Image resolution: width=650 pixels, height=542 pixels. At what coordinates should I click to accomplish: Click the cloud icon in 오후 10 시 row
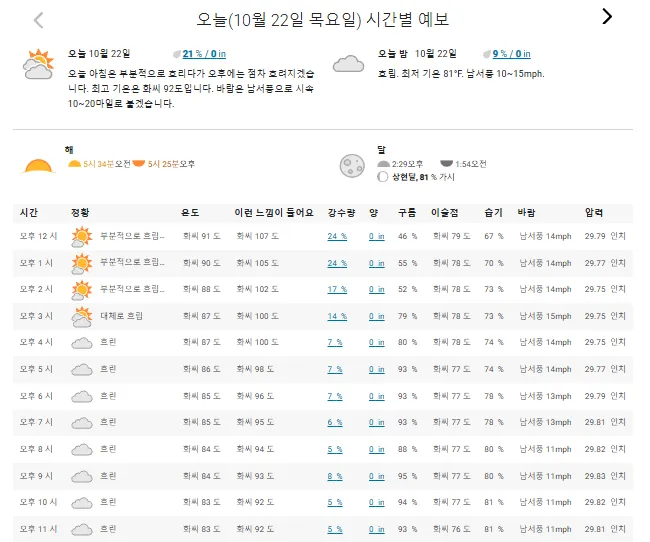[x=82, y=503]
